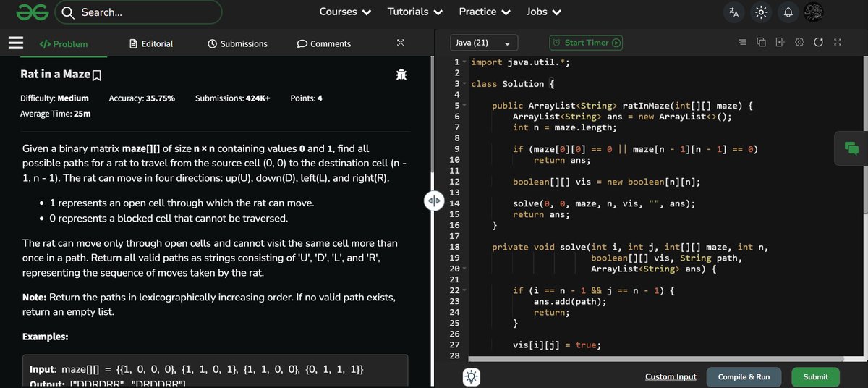Click the Accuracy: 35.75% text
Viewport: 868px width, 388px height.
[142, 98]
